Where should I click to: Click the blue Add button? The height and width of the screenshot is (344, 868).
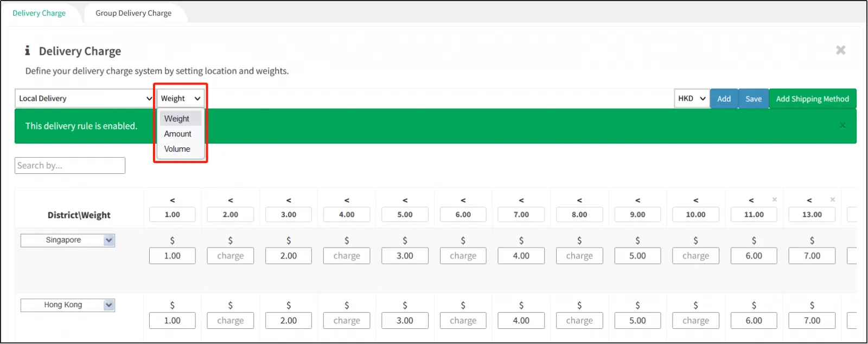(x=724, y=99)
